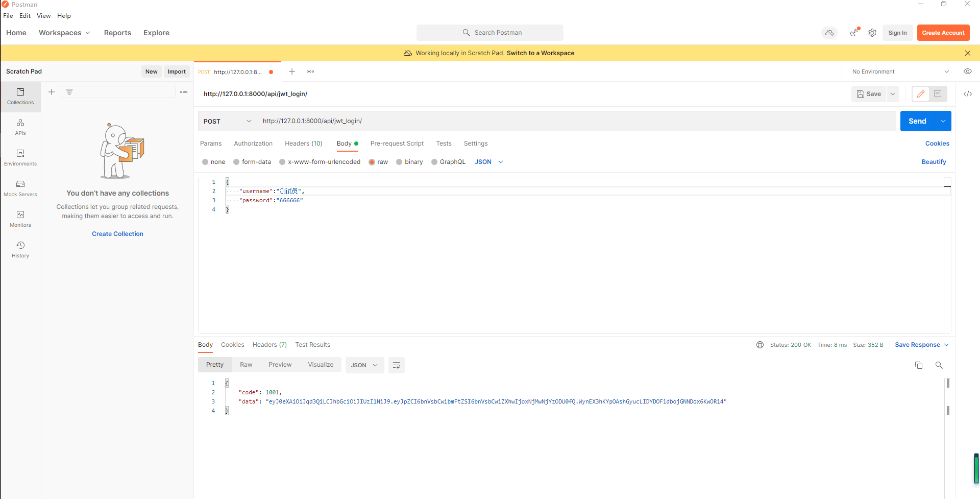
Task: Open the Cookies link
Action: [937, 144]
